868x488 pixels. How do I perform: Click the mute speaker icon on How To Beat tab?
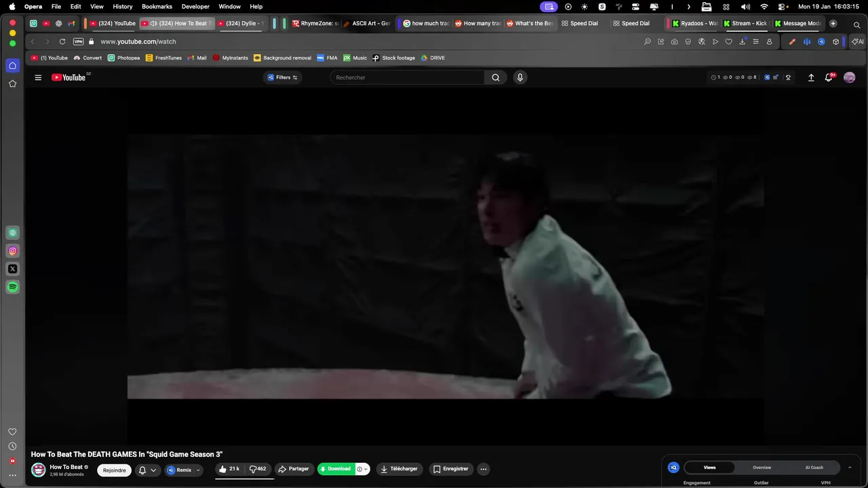(x=153, y=23)
